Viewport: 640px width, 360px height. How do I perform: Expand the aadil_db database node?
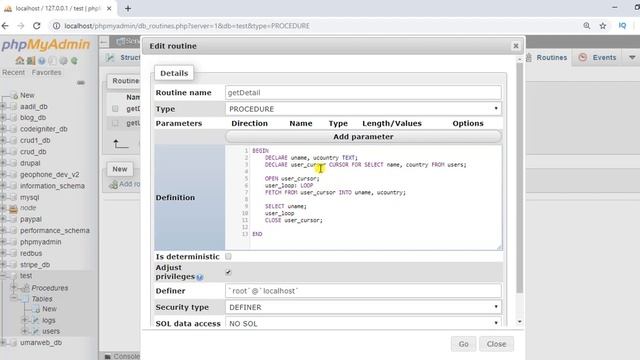[x=3, y=107]
